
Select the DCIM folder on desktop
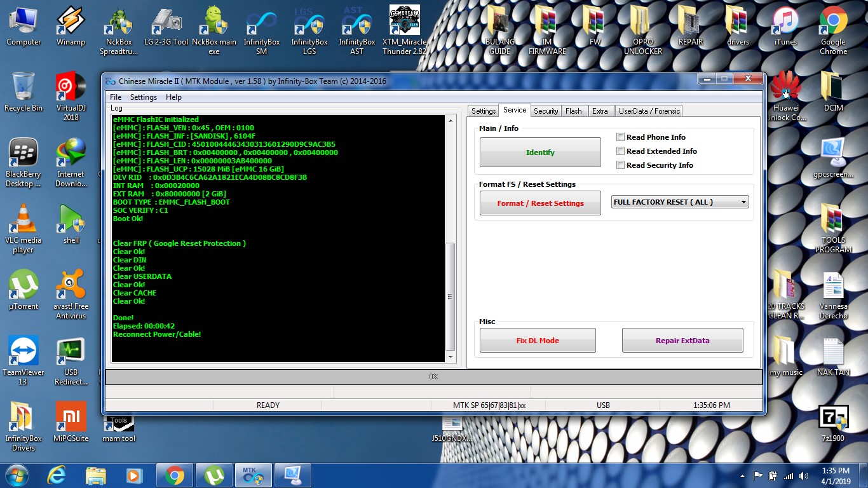tap(833, 92)
